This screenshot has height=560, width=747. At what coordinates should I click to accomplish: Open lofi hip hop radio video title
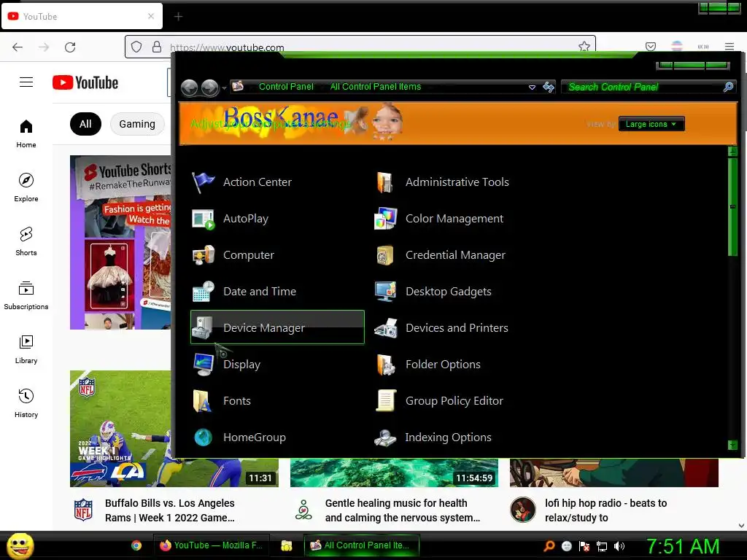pyautogui.click(x=605, y=510)
